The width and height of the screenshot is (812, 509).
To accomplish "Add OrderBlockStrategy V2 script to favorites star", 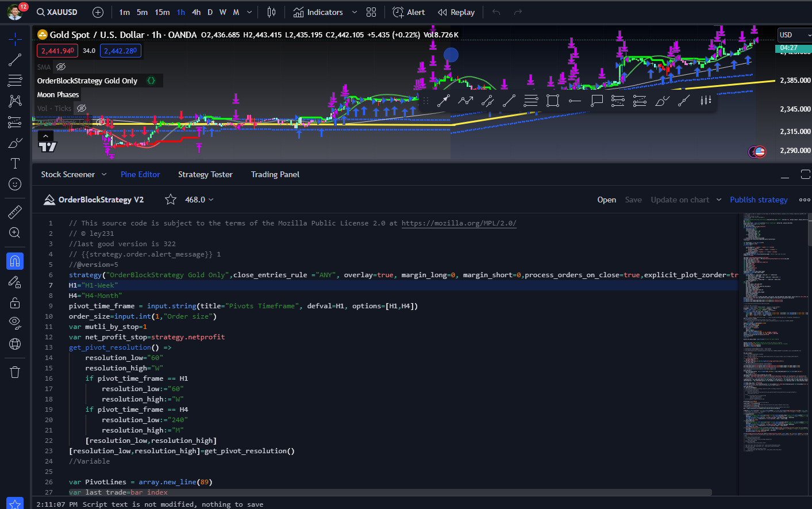I will [171, 200].
